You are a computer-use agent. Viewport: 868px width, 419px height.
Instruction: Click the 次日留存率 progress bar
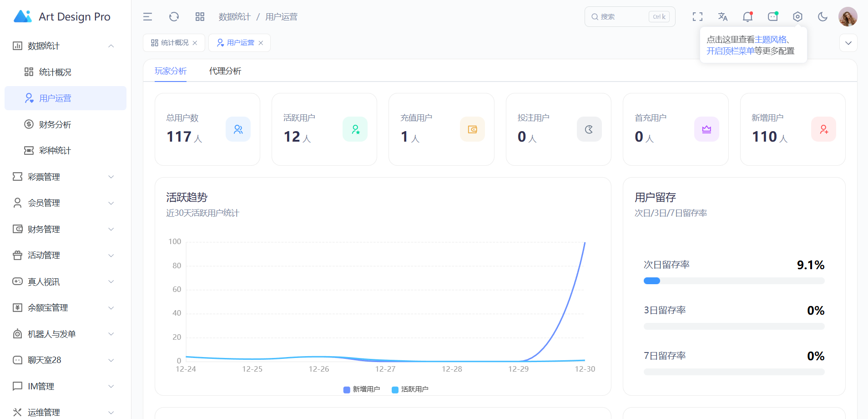pyautogui.click(x=734, y=281)
